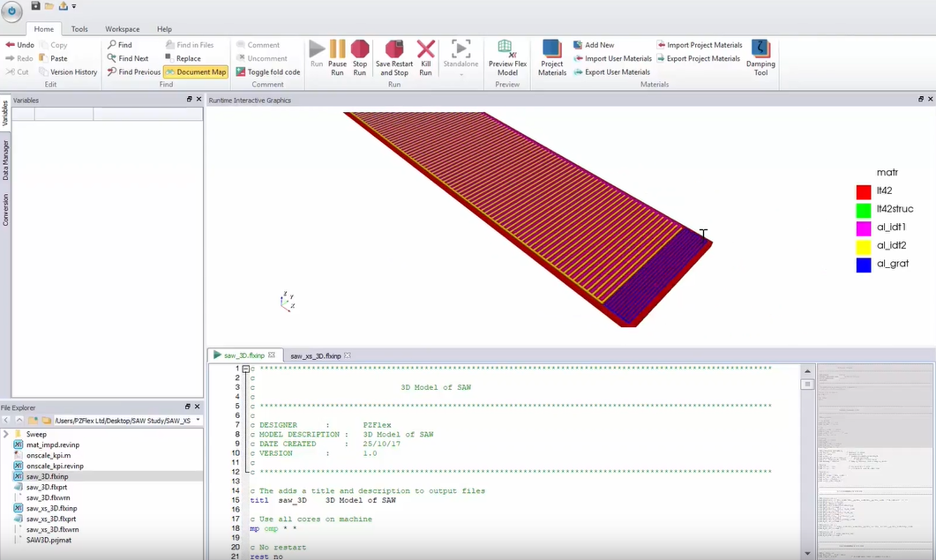Click Save Restart and Stop icon
The height and width of the screenshot is (560, 936).
[394, 49]
